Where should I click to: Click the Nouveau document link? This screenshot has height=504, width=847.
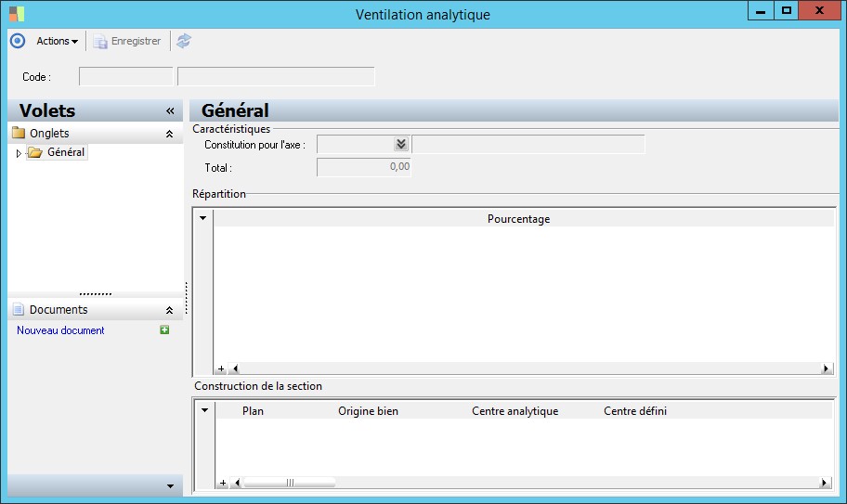pos(60,330)
